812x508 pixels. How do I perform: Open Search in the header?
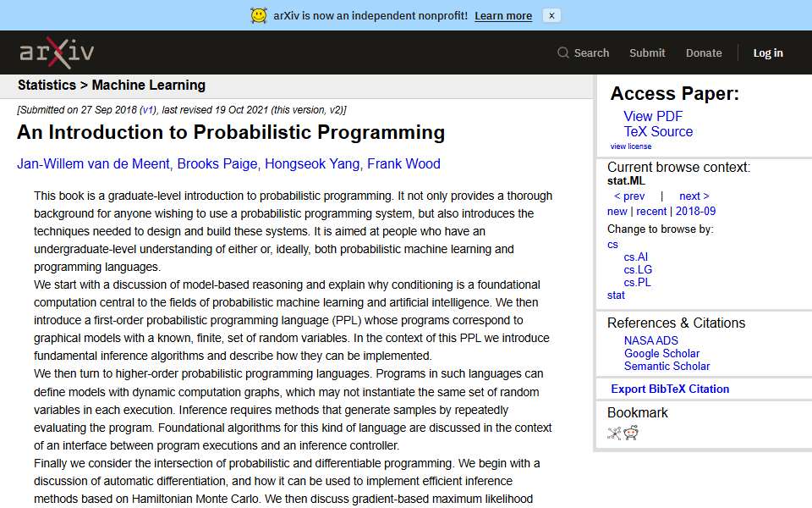coord(591,52)
